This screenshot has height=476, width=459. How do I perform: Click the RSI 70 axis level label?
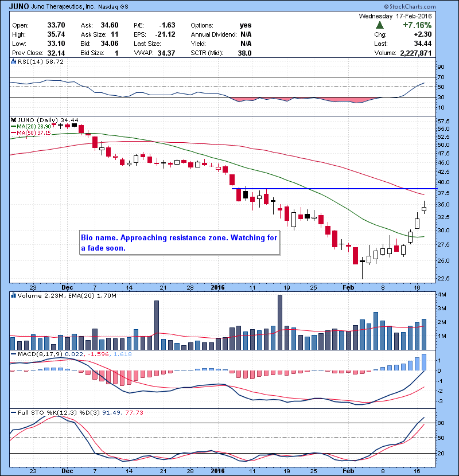tap(441, 77)
